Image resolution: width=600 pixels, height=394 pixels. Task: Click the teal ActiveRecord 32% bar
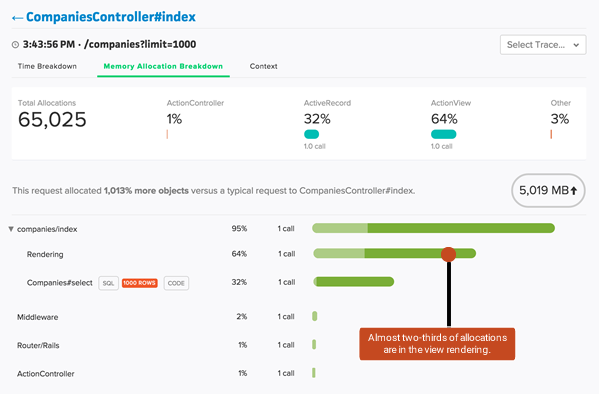coord(311,134)
